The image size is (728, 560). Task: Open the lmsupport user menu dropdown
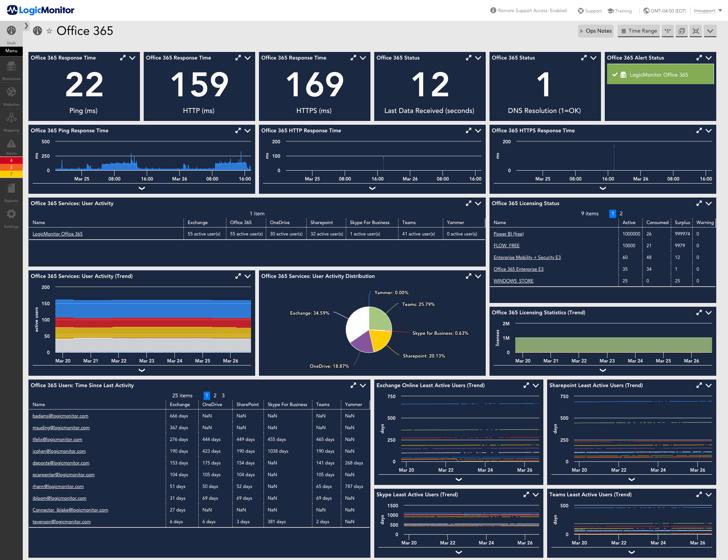[709, 10]
